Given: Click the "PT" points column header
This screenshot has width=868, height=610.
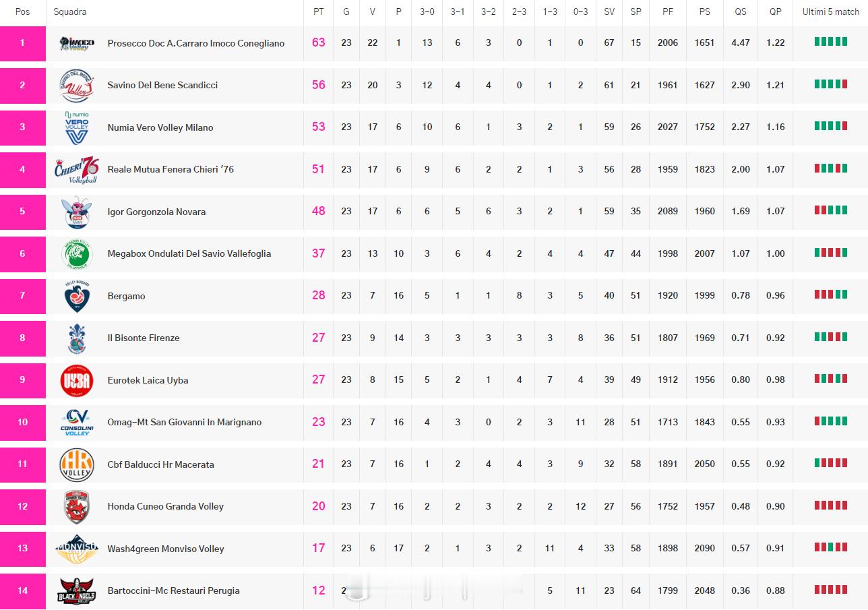Looking at the screenshot, I should pyautogui.click(x=318, y=11).
